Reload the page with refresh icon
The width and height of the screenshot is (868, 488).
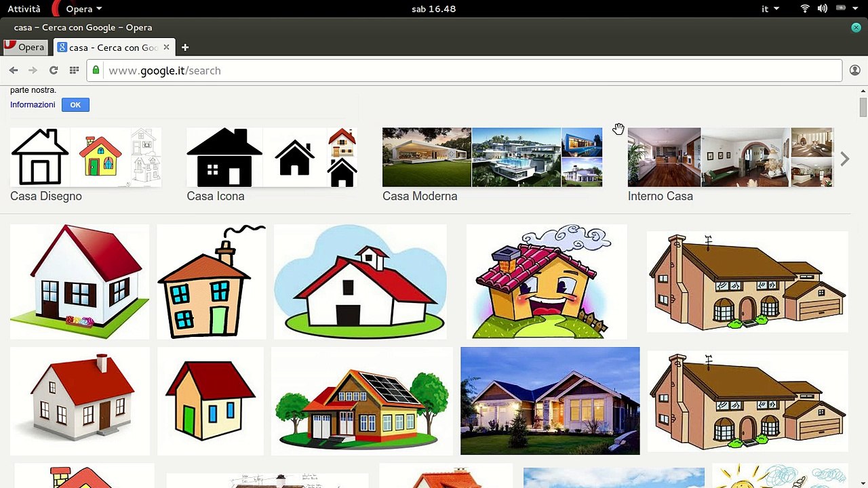(54, 70)
